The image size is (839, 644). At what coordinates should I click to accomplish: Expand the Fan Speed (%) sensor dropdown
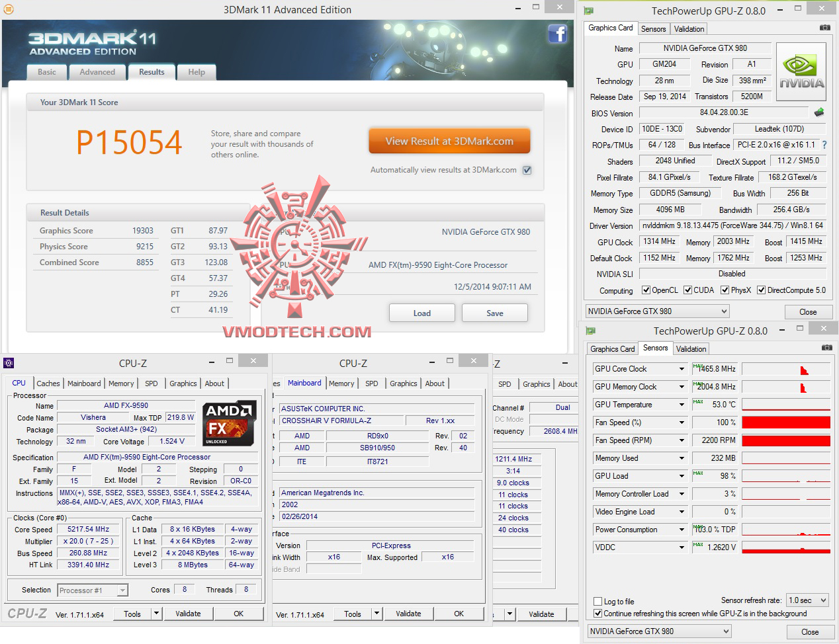(x=681, y=423)
